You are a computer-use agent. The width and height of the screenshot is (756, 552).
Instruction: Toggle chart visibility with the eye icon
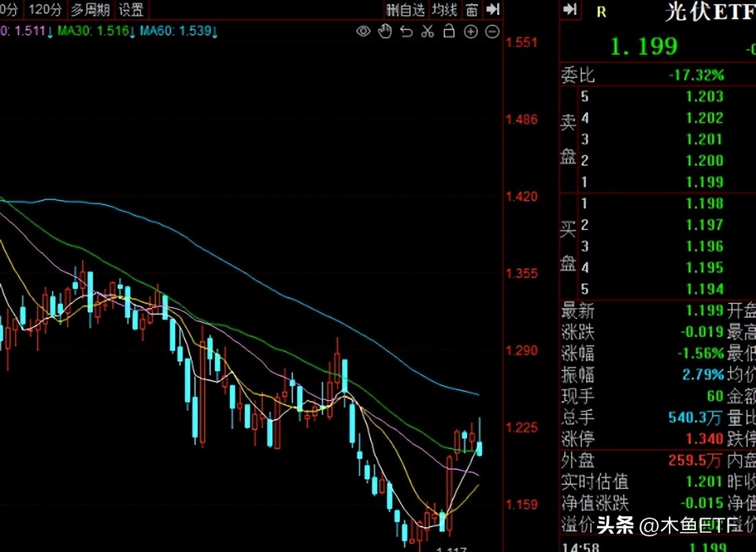click(x=363, y=31)
